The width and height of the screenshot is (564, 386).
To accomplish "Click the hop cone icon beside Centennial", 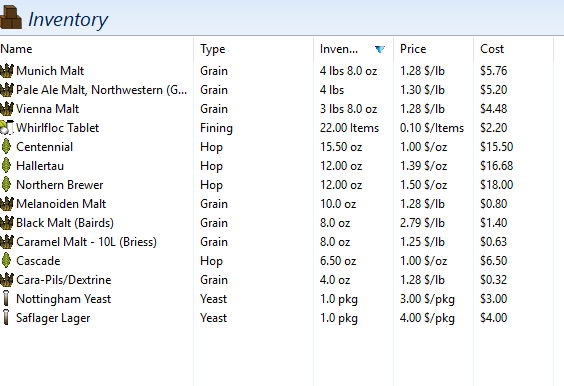I will pyautogui.click(x=6, y=147).
